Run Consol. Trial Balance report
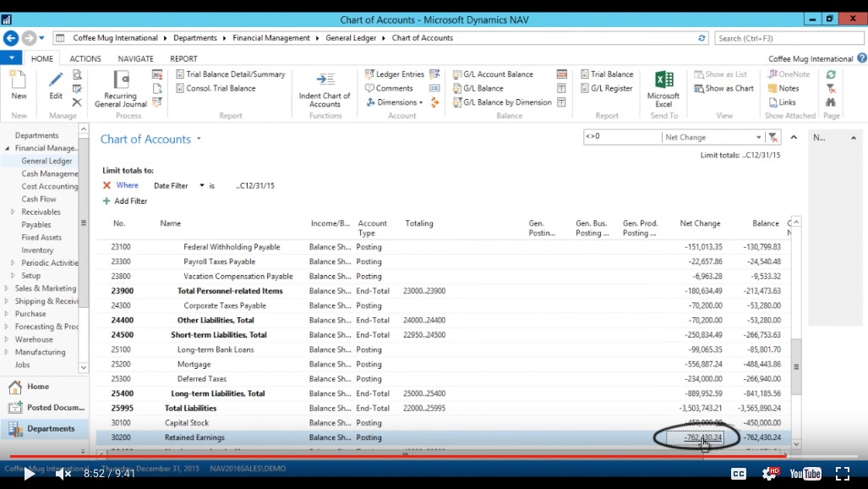868x489 pixels. point(216,88)
